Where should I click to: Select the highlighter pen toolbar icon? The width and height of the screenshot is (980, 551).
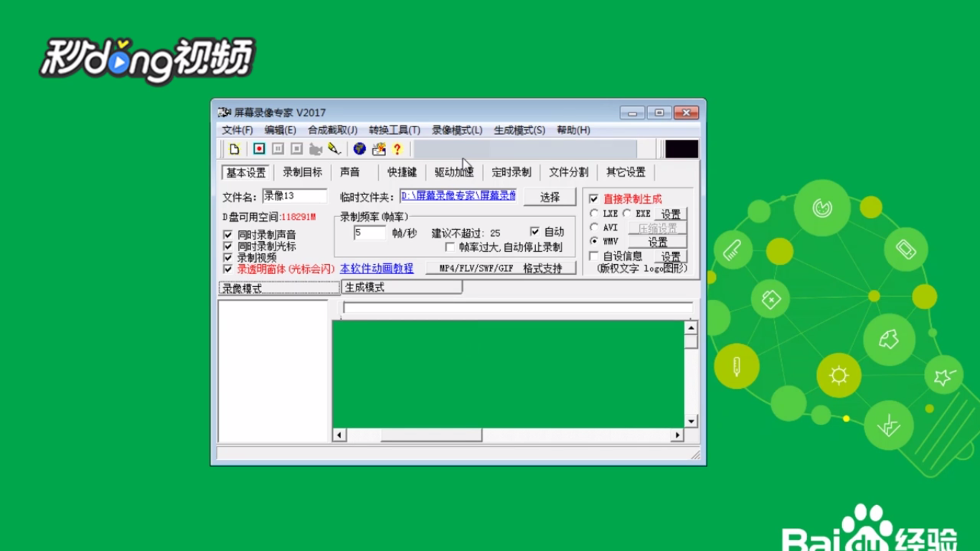[x=332, y=149]
